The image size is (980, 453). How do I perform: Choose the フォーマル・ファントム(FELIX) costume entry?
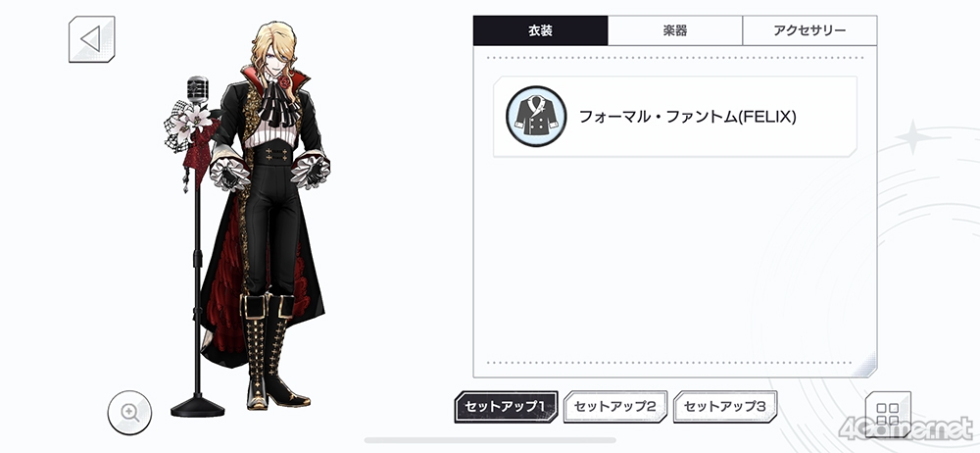tap(675, 117)
